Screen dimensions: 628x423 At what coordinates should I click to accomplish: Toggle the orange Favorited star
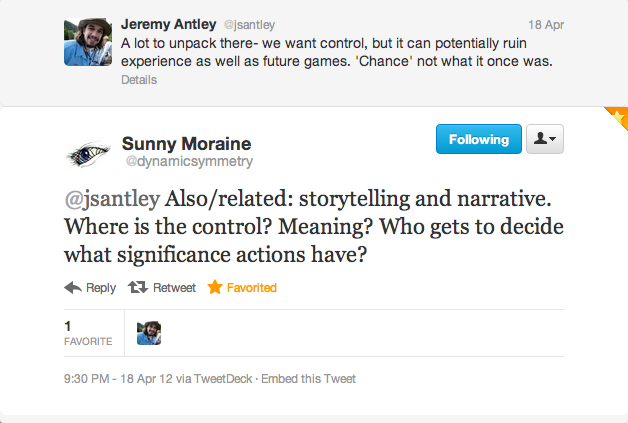215,287
